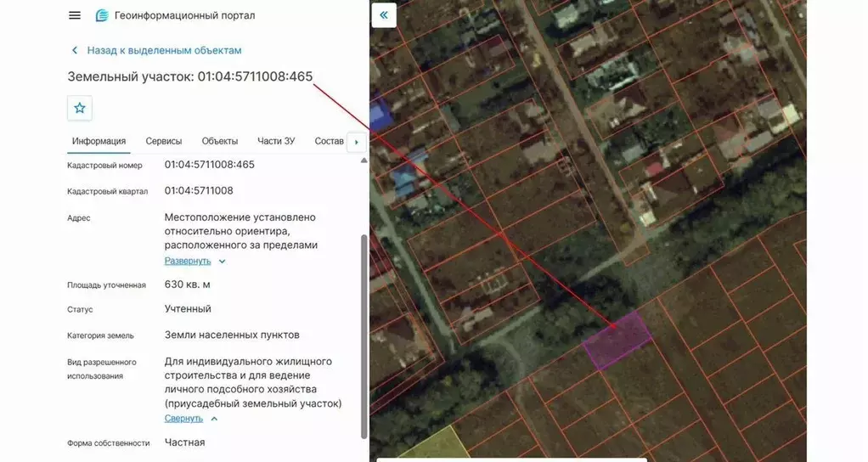
Task: Expand address with Развернуть link
Action: tap(188, 261)
